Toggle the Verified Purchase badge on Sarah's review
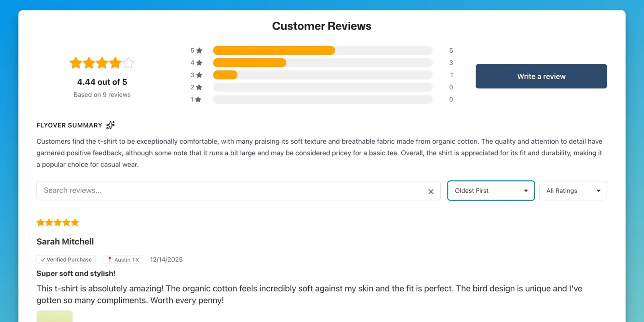The height and width of the screenshot is (322, 644). point(66,259)
